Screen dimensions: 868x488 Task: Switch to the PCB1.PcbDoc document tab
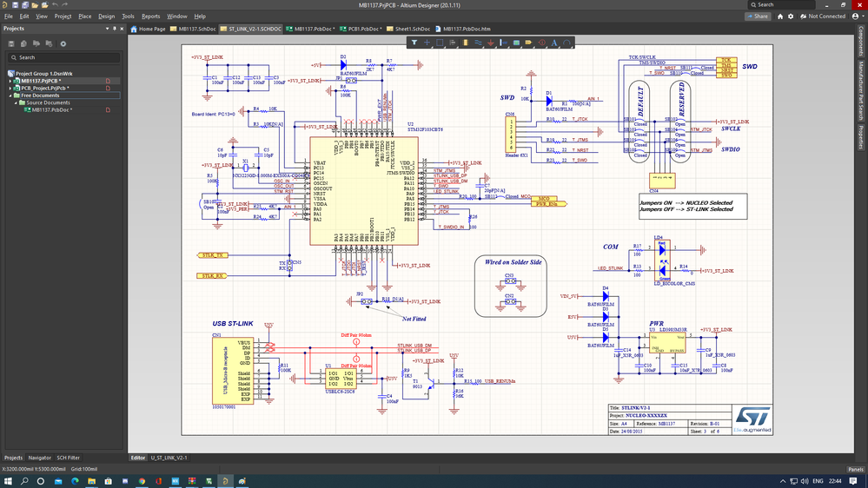(361, 29)
